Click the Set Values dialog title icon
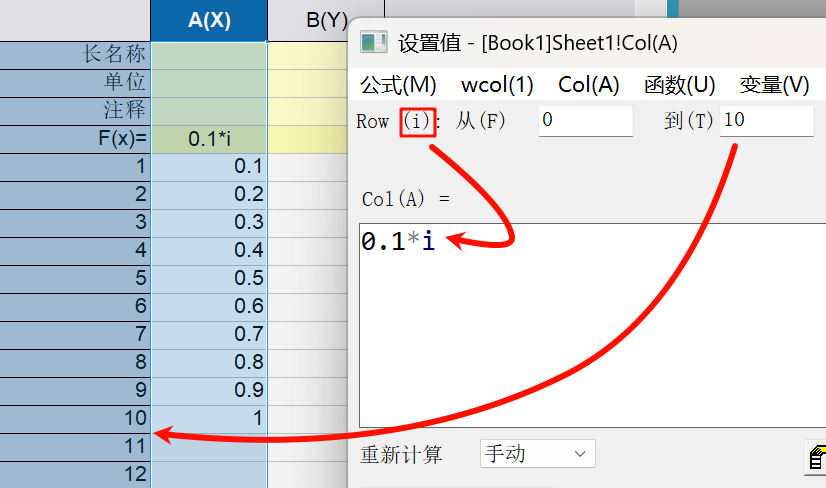Screen dimensions: 826x488 [x=373, y=43]
